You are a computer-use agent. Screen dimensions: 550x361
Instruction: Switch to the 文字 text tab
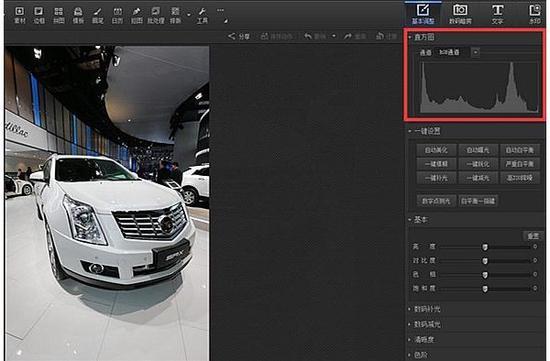[x=497, y=14]
